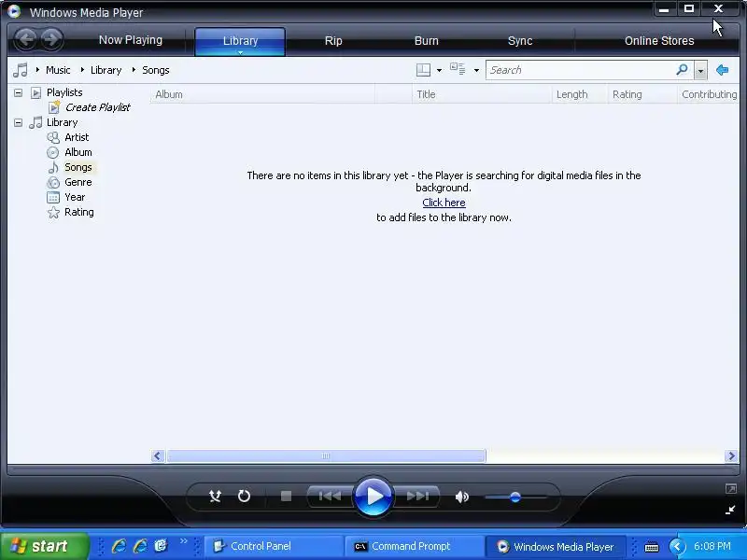The height and width of the screenshot is (560, 747).
Task: Click the scroll left arrow
Action: [158, 455]
